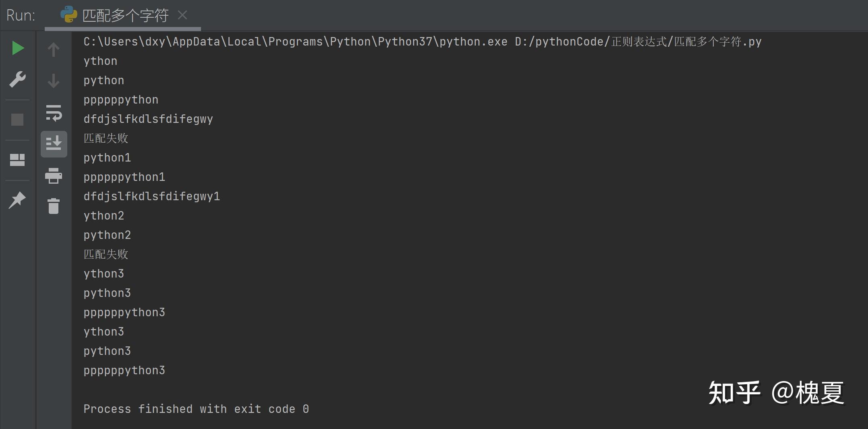Click the Down stack trace arrow
868x429 pixels.
point(54,81)
